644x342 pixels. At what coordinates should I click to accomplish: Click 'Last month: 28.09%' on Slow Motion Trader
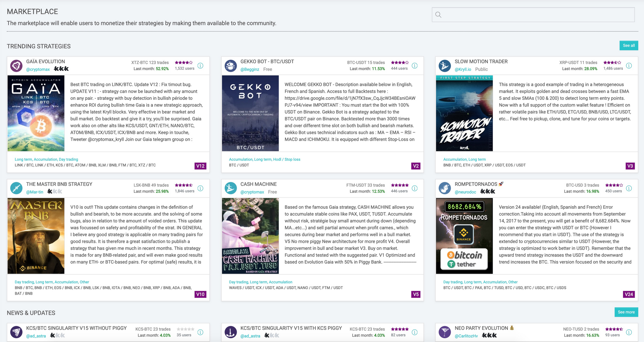point(580,69)
